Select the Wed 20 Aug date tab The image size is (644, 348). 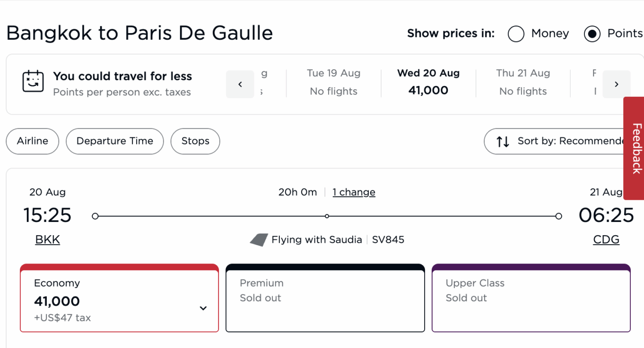click(428, 82)
